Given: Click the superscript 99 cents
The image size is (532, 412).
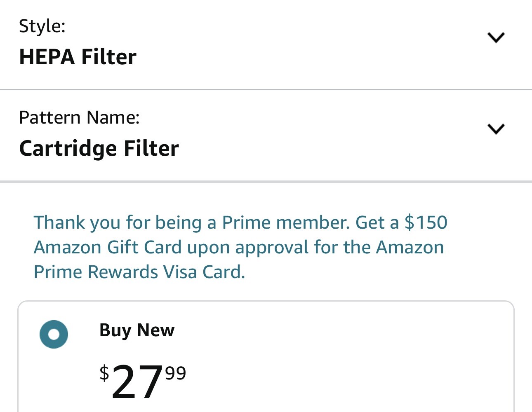Looking at the screenshot, I should click(x=176, y=373).
